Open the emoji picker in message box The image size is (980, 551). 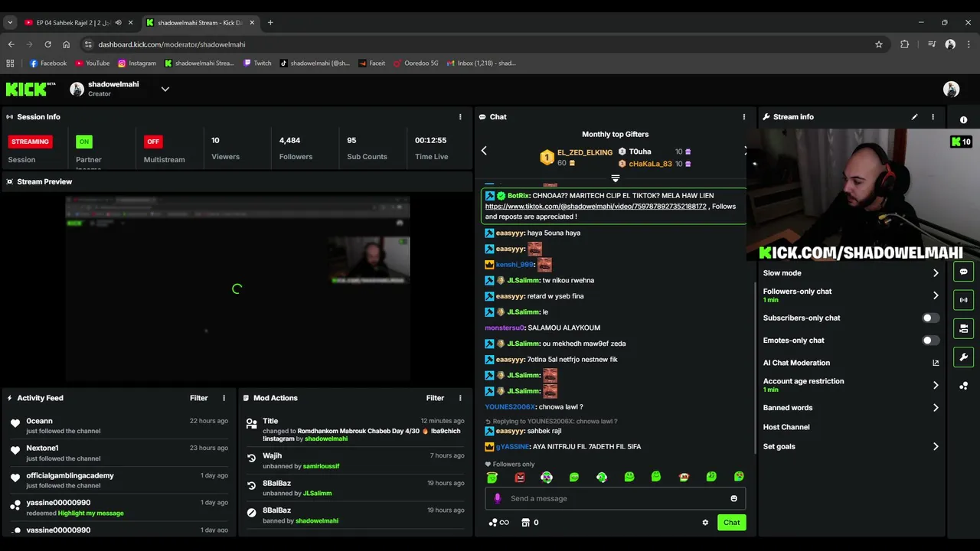click(x=733, y=498)
